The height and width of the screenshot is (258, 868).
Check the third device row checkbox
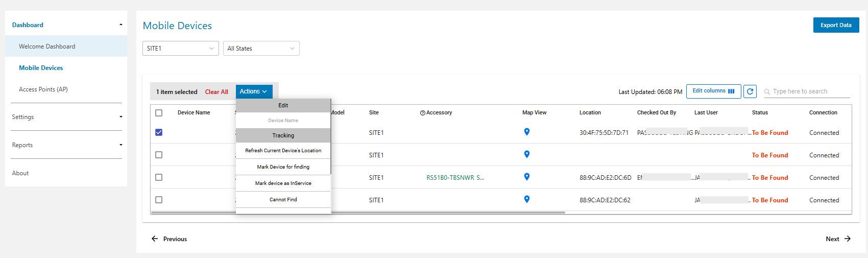click(x=159, y=177)
